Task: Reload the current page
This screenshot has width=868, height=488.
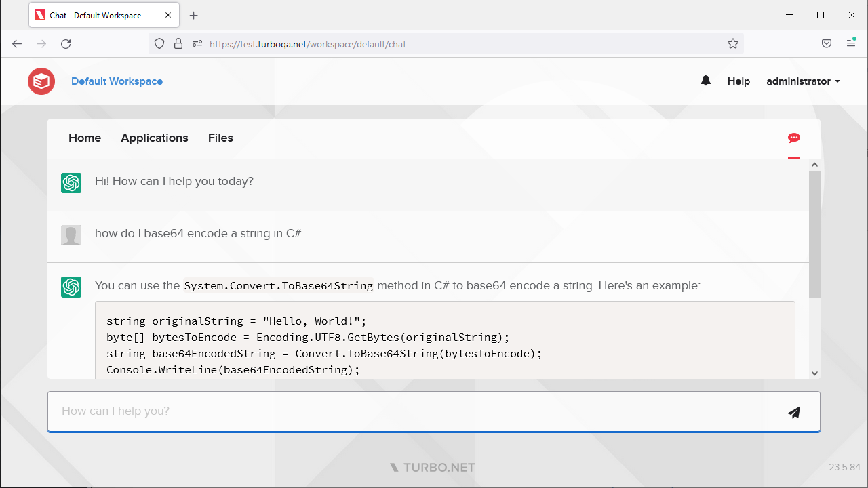Action: (66, 44)
